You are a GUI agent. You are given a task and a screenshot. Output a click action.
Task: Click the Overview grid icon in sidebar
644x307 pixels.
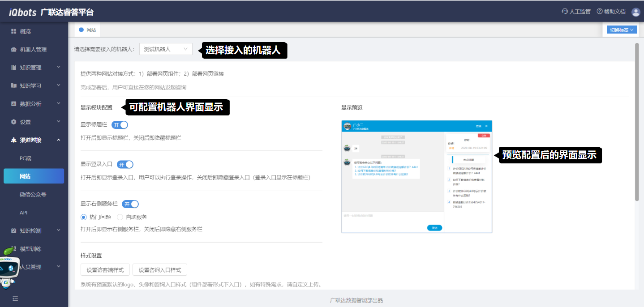coord(13,31)
